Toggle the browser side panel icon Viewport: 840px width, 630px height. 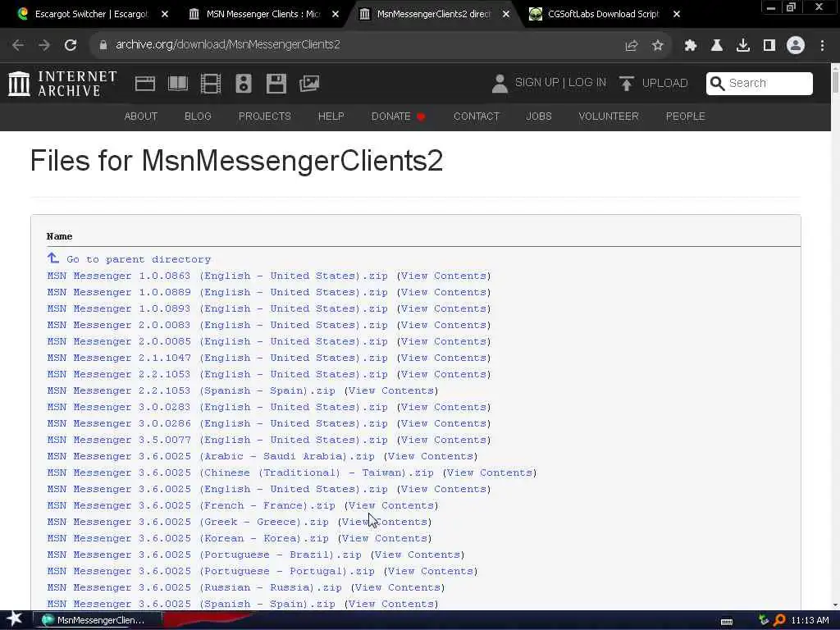(x=769, y=46)
